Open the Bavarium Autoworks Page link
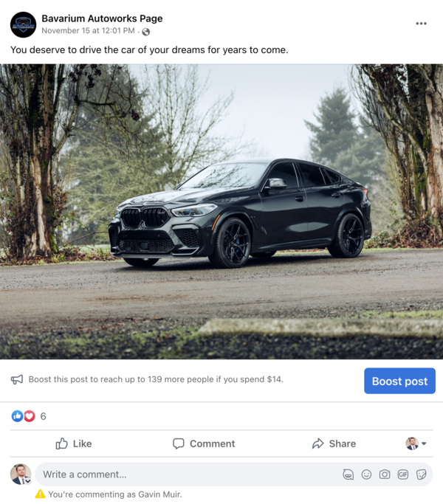443x504 pixels. [x=102, y=18]
